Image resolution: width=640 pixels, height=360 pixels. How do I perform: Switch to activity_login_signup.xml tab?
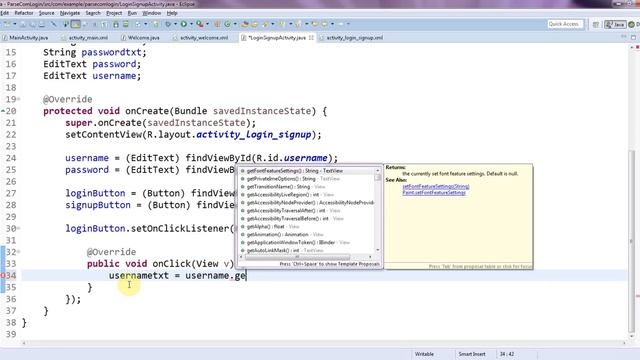pos(351,38)
